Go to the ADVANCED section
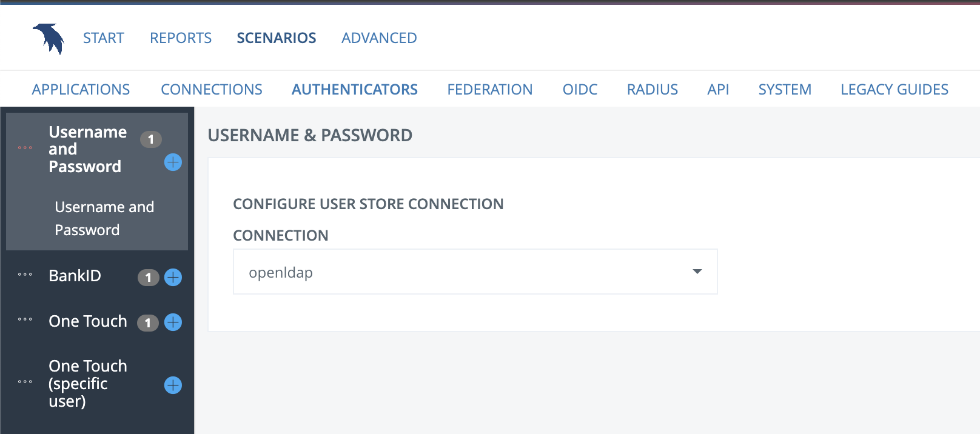The height and width of the screenshot is (434, 980). tap(378, 38)
